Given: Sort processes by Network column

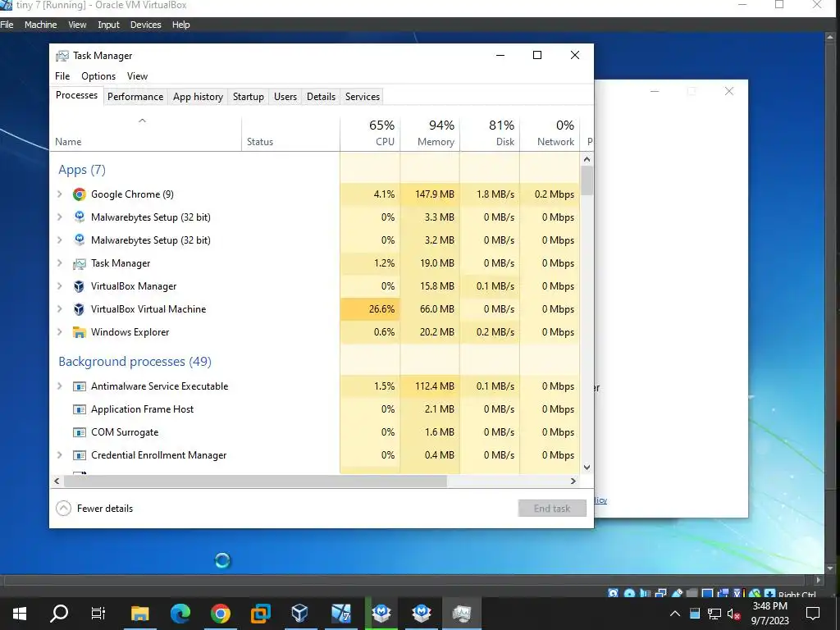Looking at the screenshot, I should point(550,133).
